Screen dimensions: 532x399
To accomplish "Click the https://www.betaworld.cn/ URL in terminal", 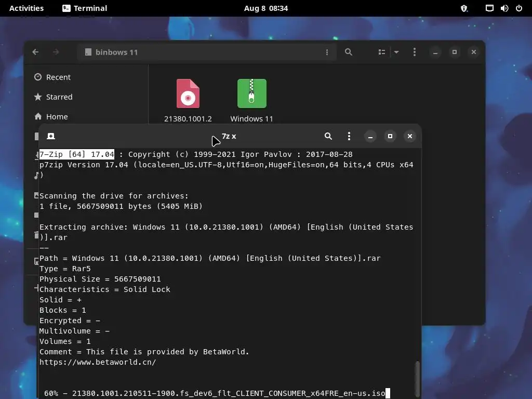I will click(x=98, y=362).
